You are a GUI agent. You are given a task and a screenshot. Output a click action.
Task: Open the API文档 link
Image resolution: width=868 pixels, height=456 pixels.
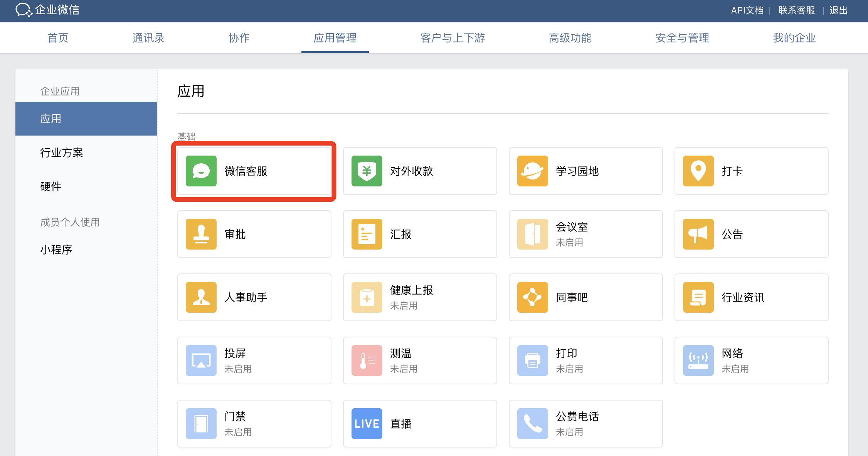point(747,10)
